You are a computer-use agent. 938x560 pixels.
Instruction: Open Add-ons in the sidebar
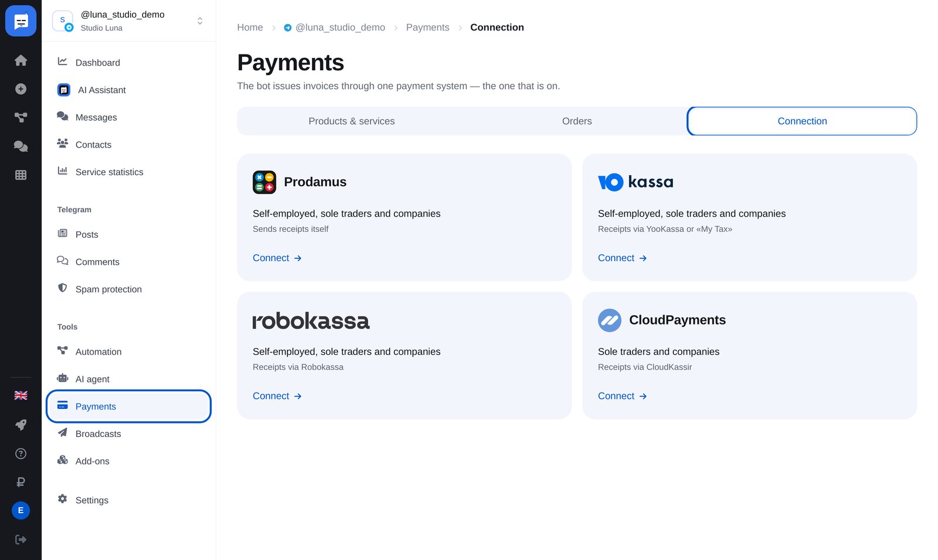point(128,461)
